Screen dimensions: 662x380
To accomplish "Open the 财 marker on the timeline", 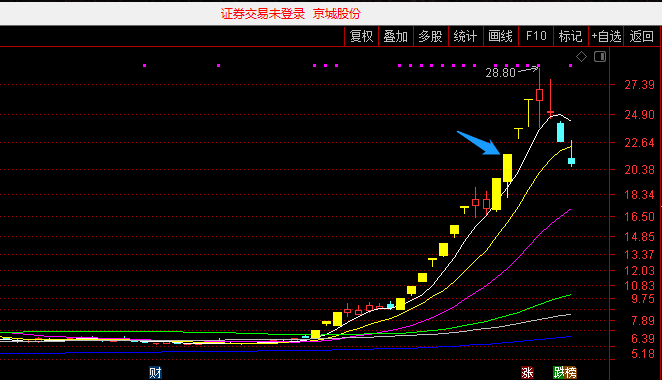I will [x=155, y=373].
